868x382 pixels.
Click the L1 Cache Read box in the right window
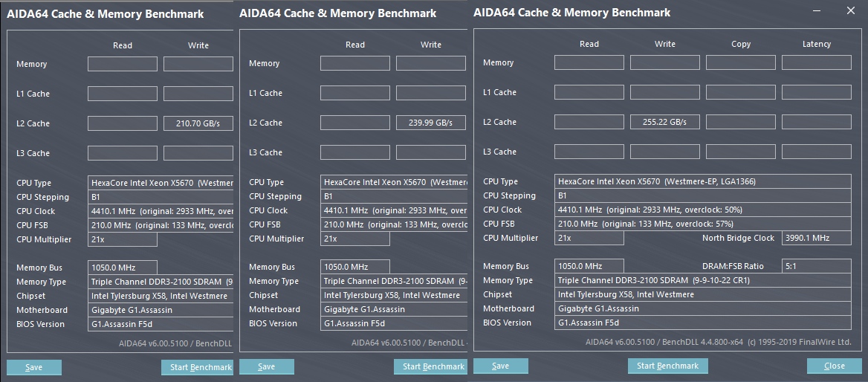(x=589, y=92)
